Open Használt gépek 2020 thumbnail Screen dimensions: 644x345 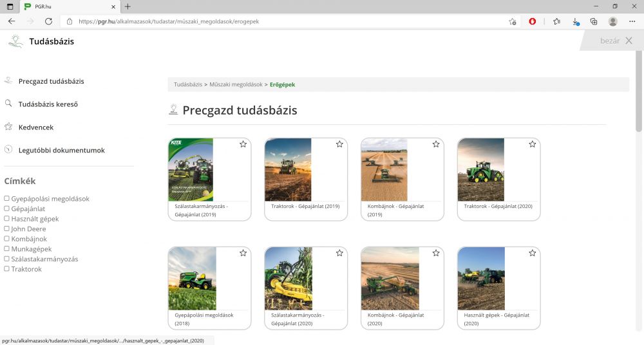click(481, 279)
